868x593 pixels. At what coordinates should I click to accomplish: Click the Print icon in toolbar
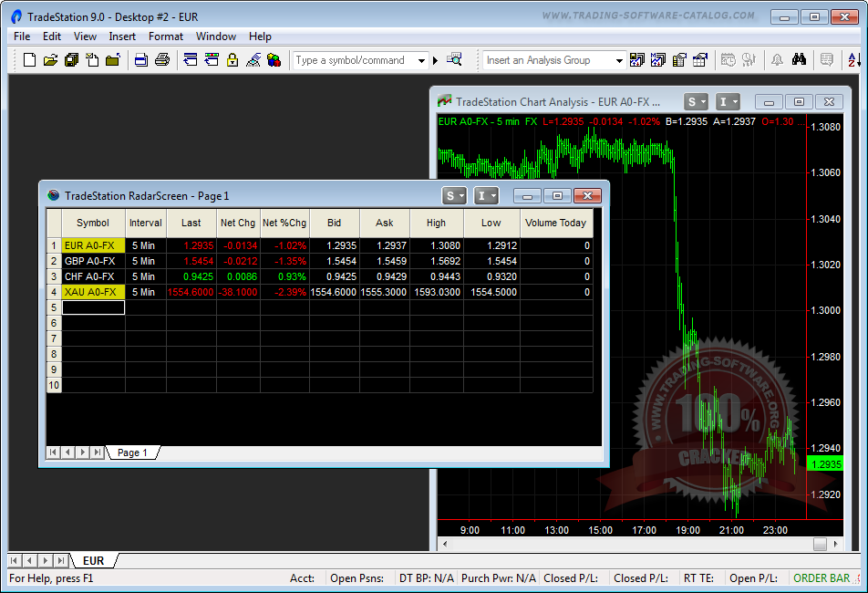(162, 60)
